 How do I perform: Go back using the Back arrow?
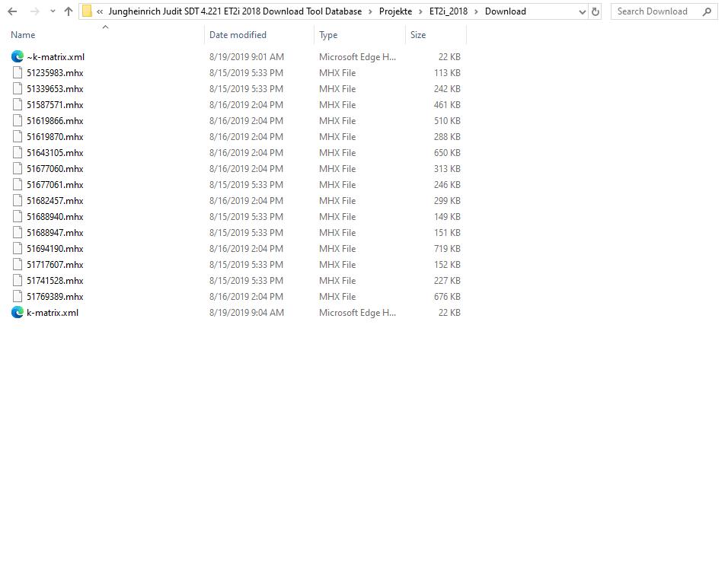point(12,11)
